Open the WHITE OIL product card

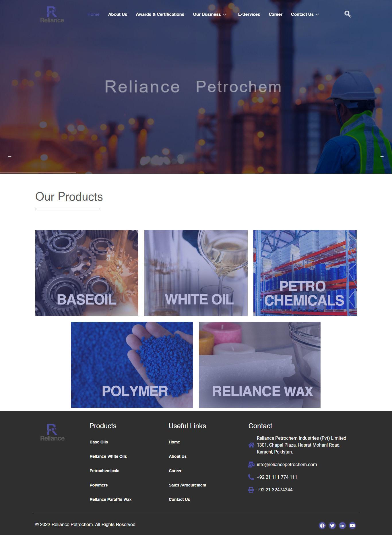(196, 273)
